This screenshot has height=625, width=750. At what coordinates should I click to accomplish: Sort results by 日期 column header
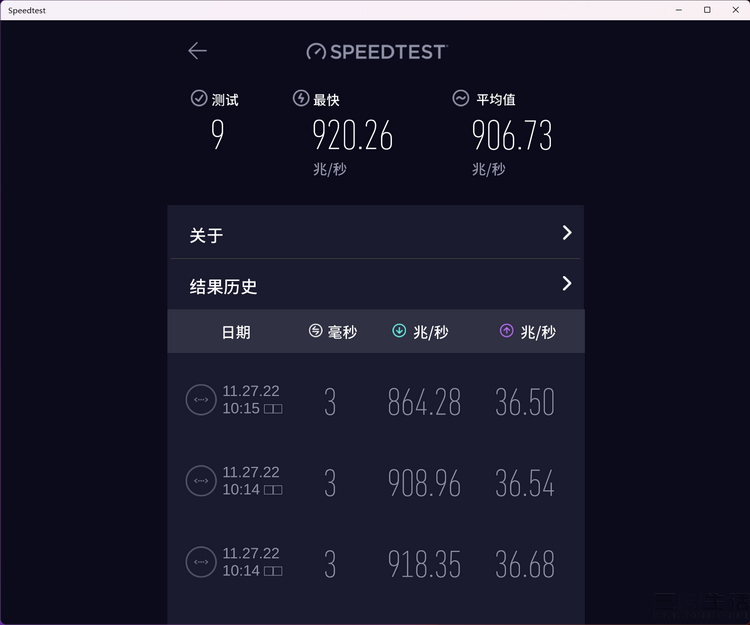pos(236,332)
